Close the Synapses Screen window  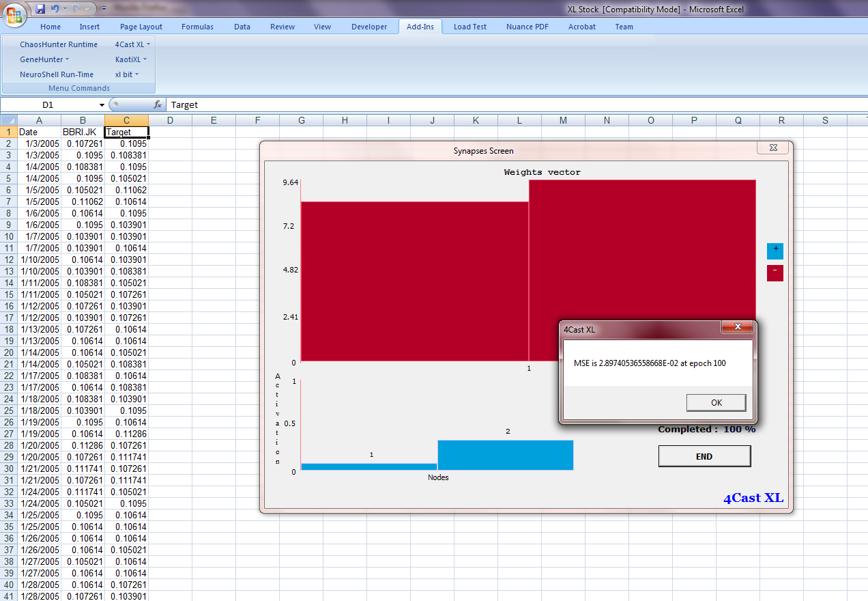[x=772, y=148]
